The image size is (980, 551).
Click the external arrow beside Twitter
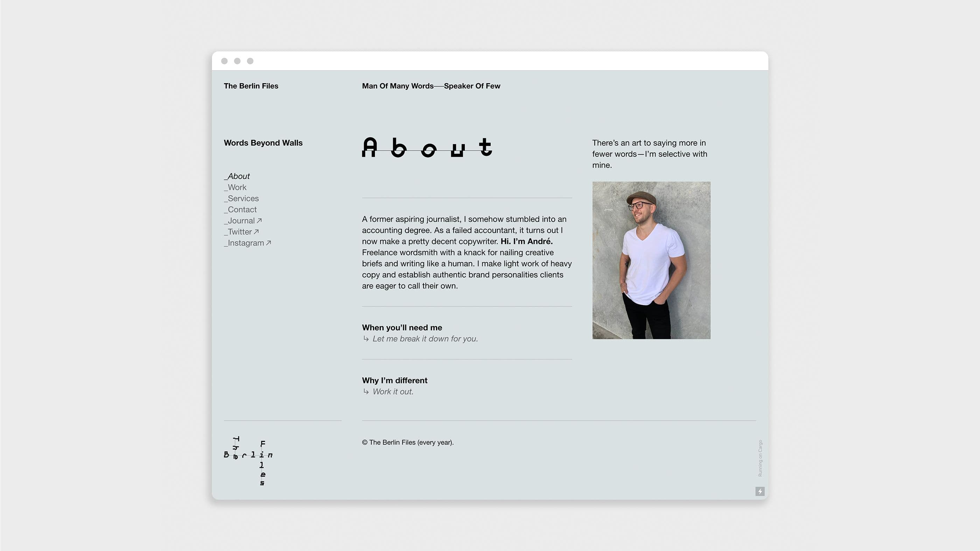click(257, 232)
